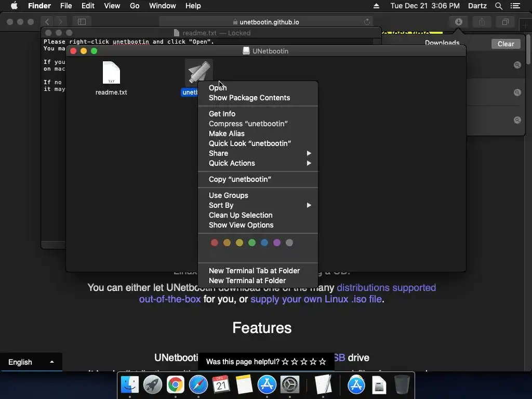Choose Use Groups
The image size is (532, 399).
coord(258,195)
